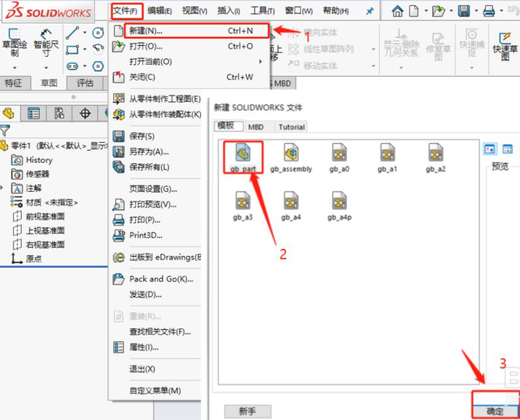Click the New document icon in the top toolbar
Screen dimensions: 520x420
point(414,11)
